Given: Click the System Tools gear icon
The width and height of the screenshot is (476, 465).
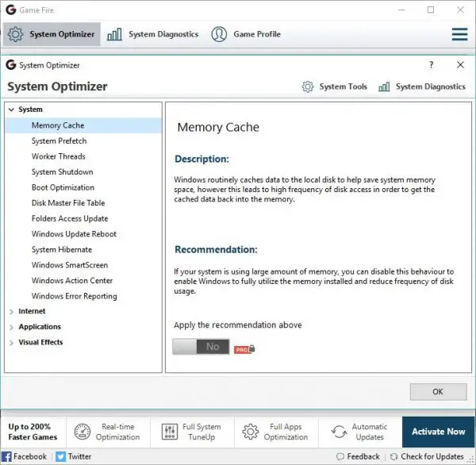Looking at the screenshot, I should coord(308,86).
